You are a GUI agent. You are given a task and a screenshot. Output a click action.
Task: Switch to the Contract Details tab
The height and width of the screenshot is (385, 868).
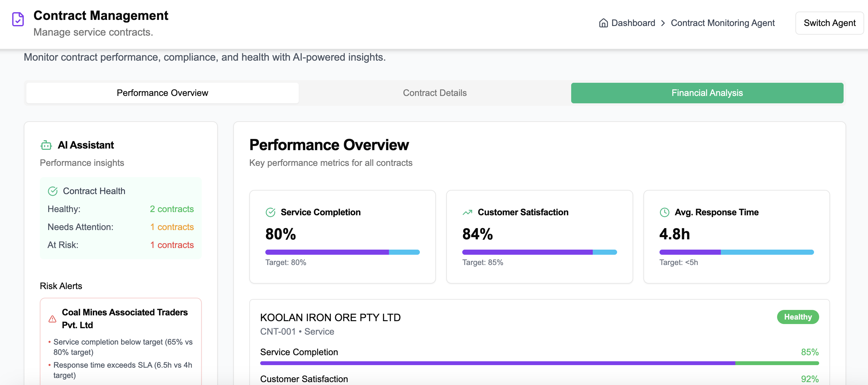click(x=435, y=93)
